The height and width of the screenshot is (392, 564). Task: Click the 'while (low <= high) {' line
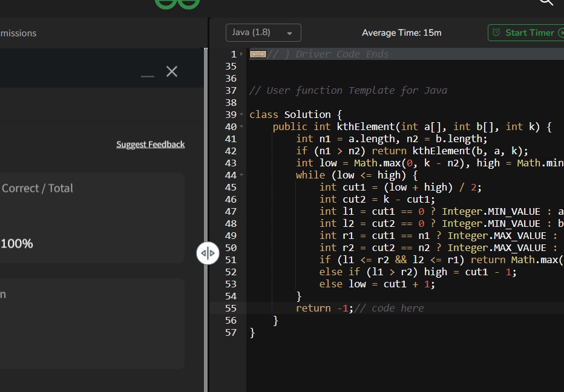[356, 175]
